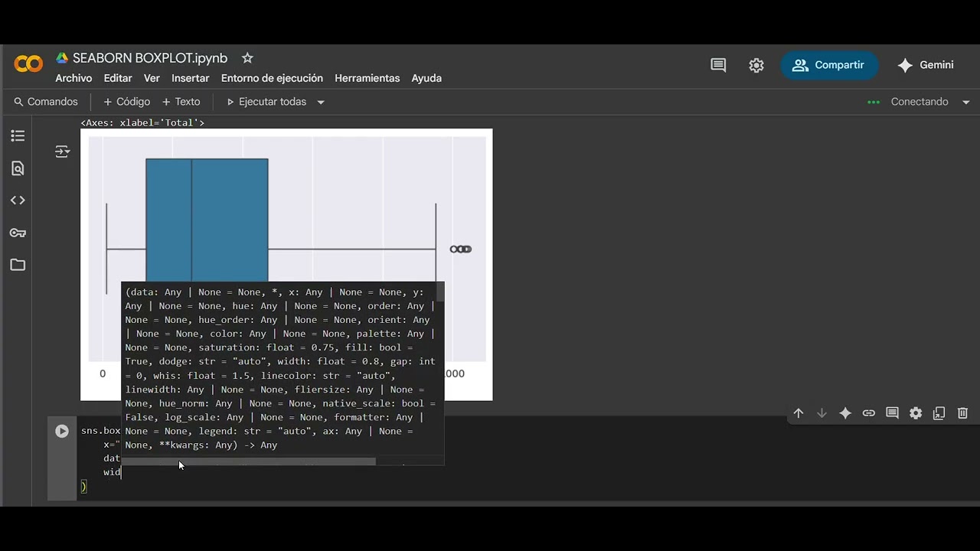Click inside the code cell editor at 'wid'
Viewport: 980px width, 551px height.
pyautogui.click(x=112, y=472)
